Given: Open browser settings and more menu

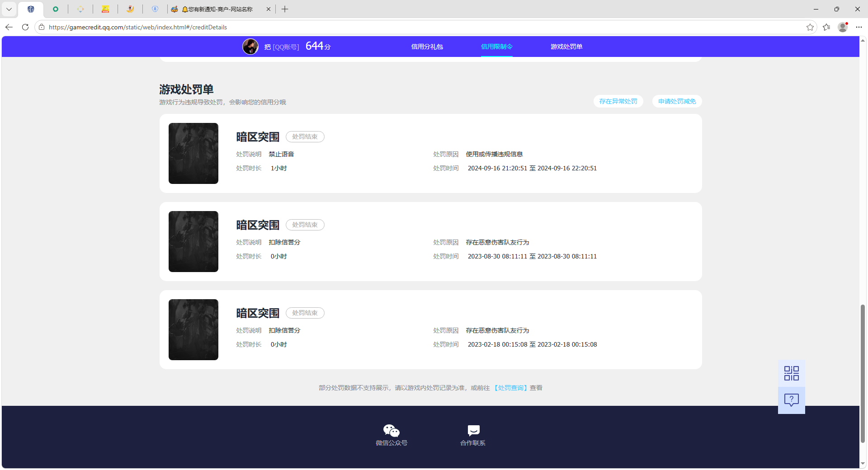Looking at the screenshot, I should click(859, 27).
